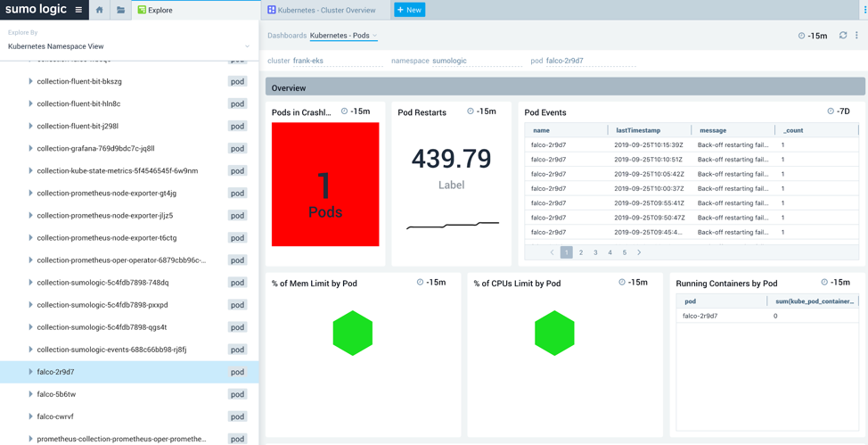The image size is (868, 445).
Task: Edit the cluster filter frank-eks
Action: click(x=338, y=61)
